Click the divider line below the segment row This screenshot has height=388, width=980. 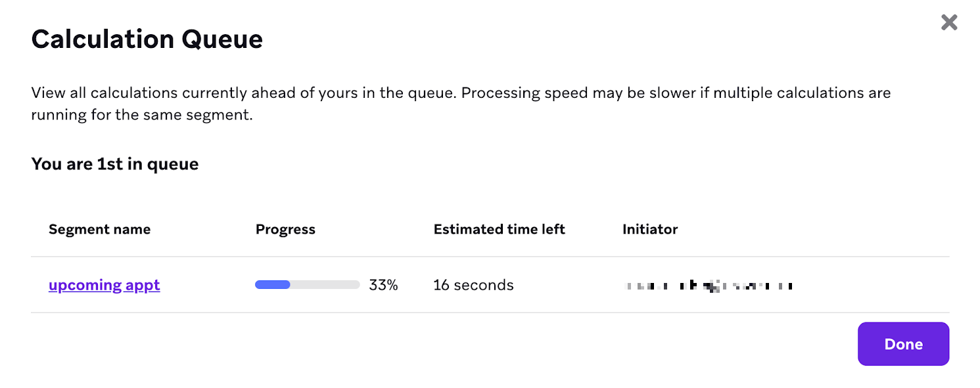(490, 313)
